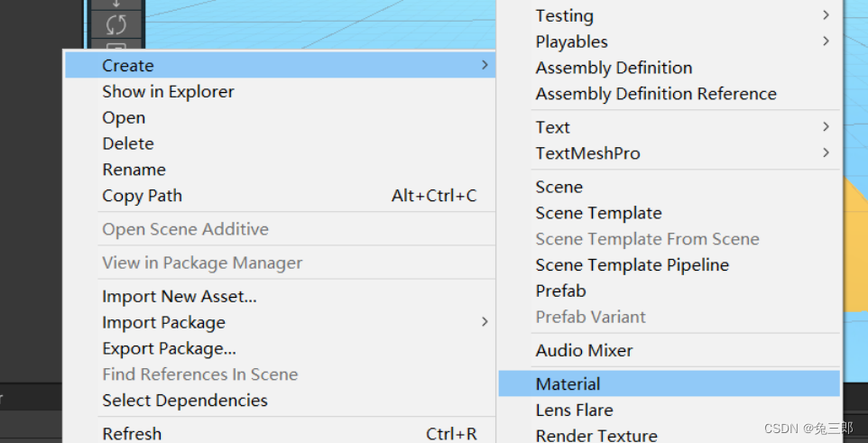Add an Audio Mixer asset
The height and width of the screenshot is (443, 868).
tap(584, 350)
